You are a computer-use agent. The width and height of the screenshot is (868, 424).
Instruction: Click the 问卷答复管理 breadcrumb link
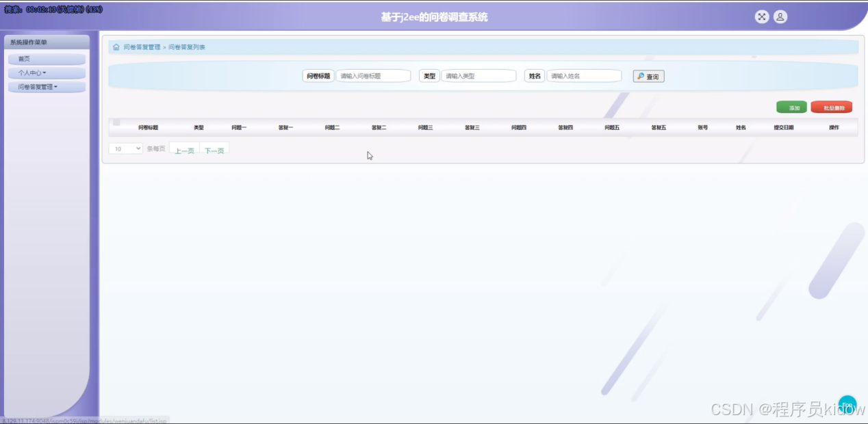coord(142,47)
